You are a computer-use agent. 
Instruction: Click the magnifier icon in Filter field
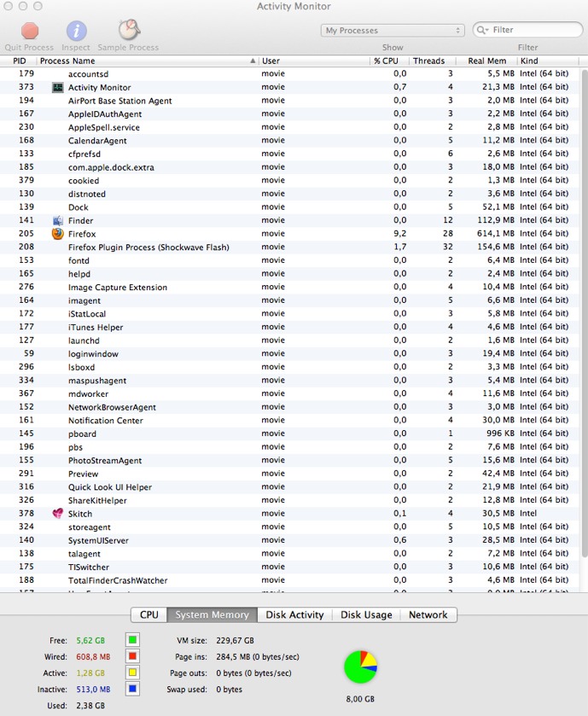click(x=482, y=30)
